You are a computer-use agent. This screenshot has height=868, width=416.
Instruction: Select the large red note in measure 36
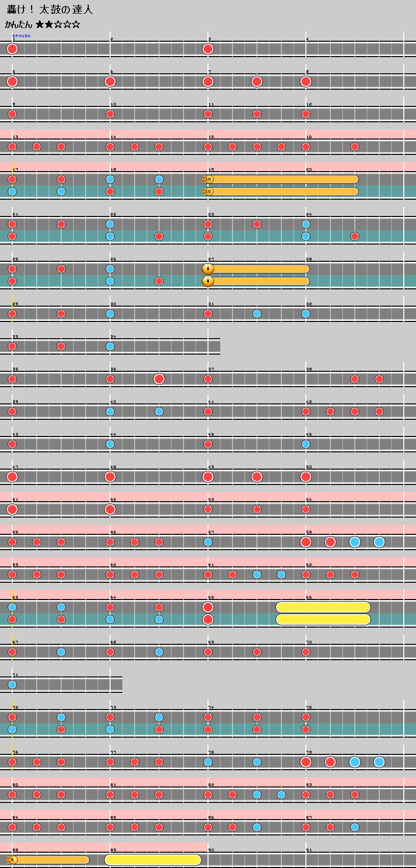tap(159, 379)
